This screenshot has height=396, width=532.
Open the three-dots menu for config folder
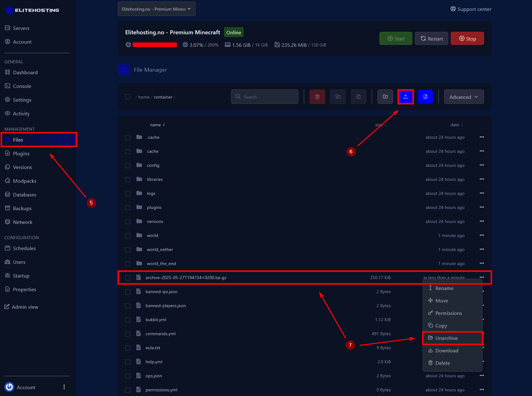click(x=482, y=165)
